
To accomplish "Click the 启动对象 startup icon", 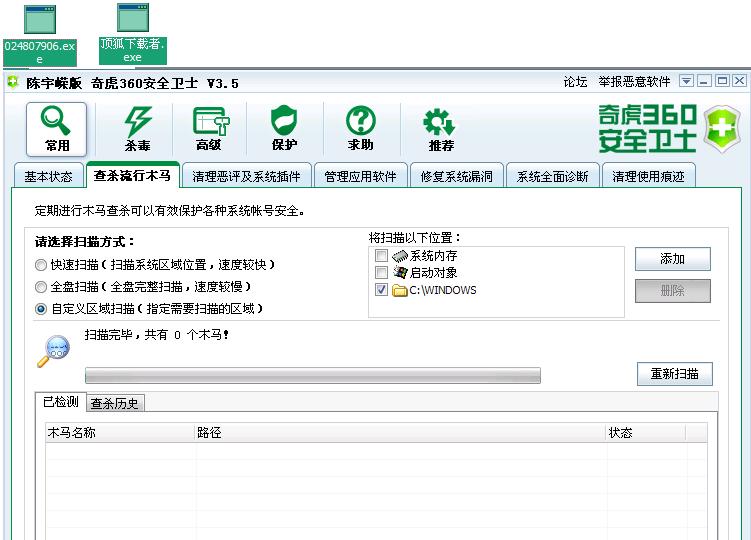I will 400,272.
